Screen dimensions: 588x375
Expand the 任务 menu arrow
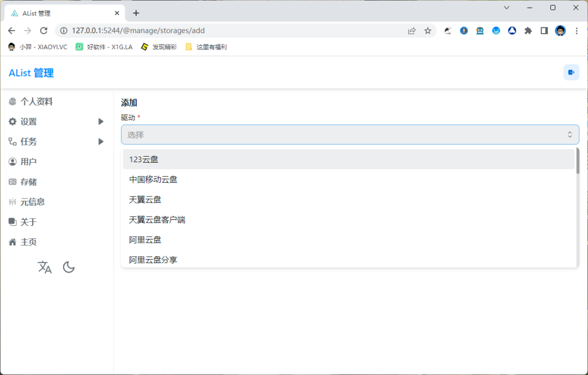pos(101,142)
